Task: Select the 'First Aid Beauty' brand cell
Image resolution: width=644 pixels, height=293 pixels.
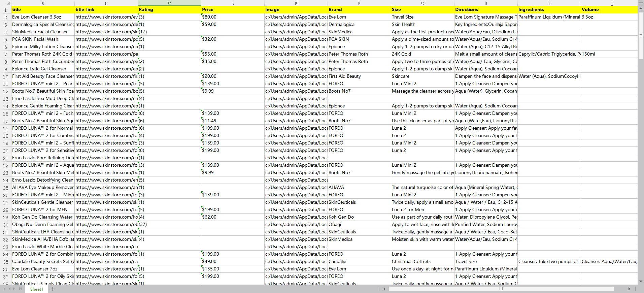Action: pyautogui.click(x=359, y=76)
